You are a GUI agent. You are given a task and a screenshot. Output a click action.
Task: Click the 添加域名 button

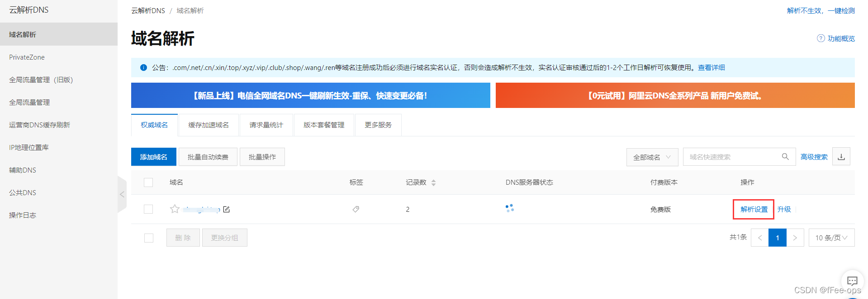tap(153, 157)
